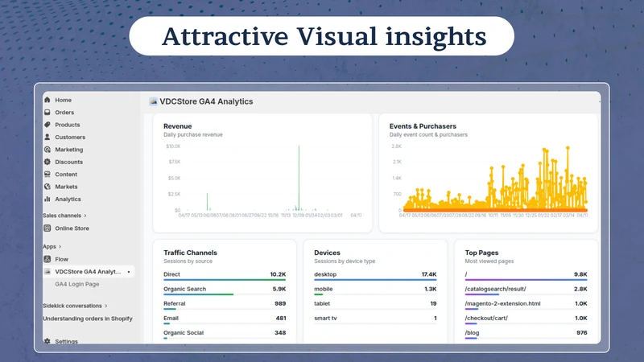Image resolution: width=644 pixels, height=362 pixels.
Task: Click the Devices card heading
Action: click(x=327, y=253)
